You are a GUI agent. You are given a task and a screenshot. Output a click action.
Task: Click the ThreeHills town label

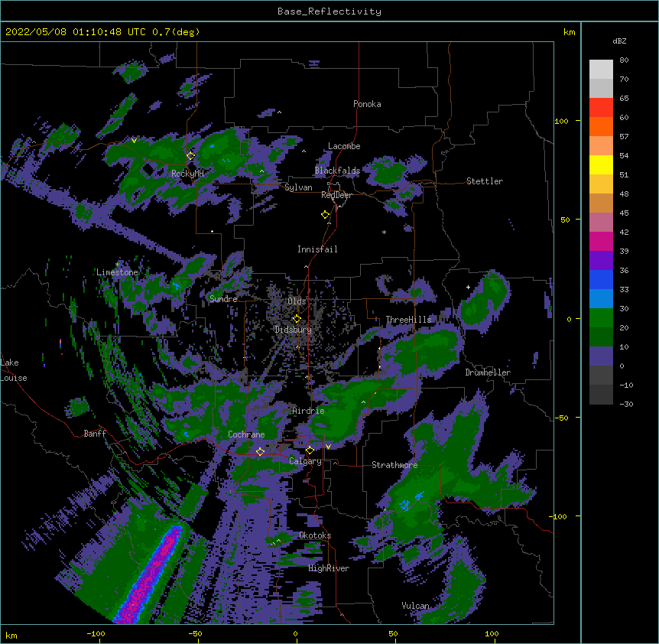click(x=408, y=320)
